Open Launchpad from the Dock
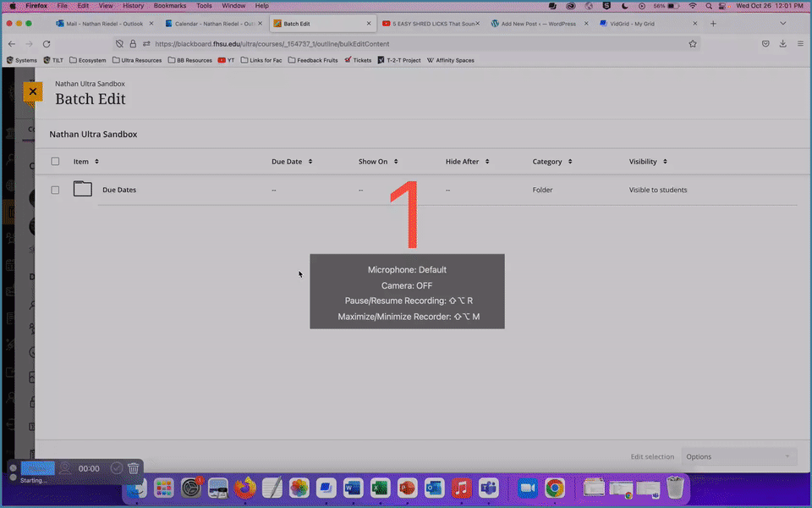Viewport: 812px width, 508px height. point(163,488)
